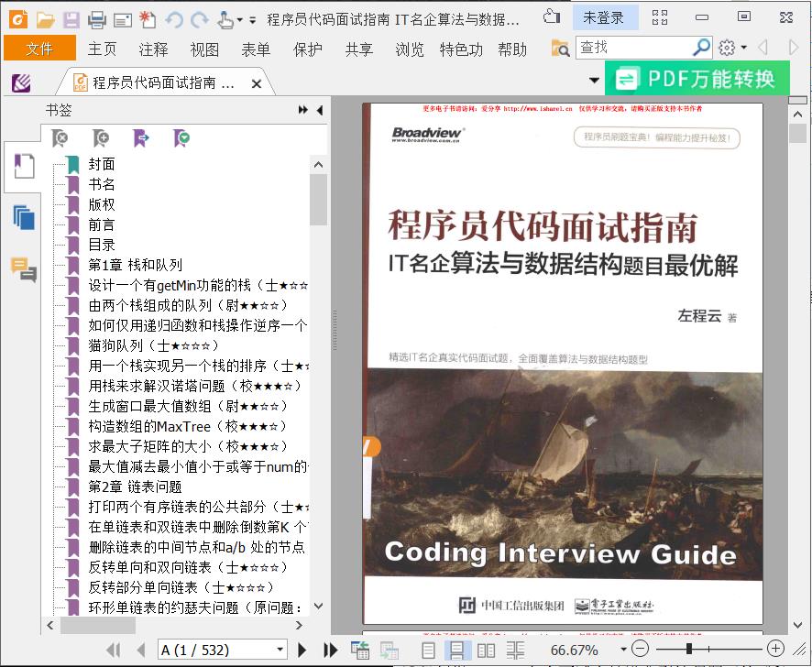Click the new document star icon

click(148, 19)
